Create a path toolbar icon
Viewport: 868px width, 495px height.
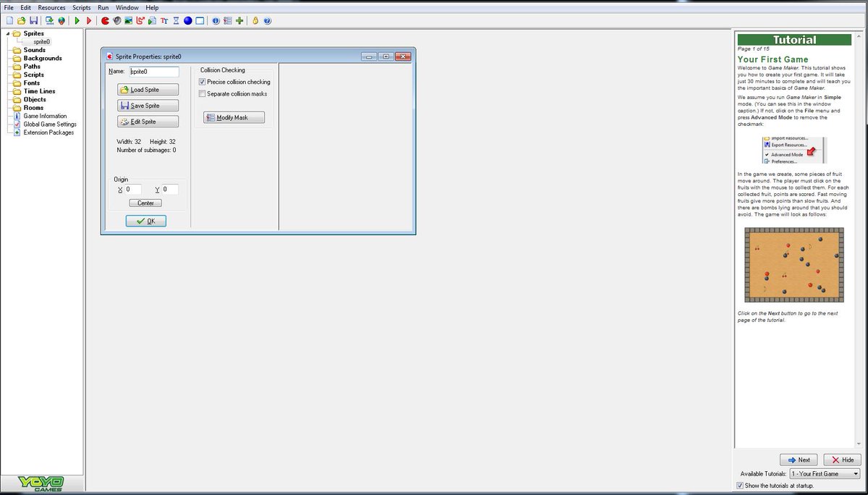(140, 21)
